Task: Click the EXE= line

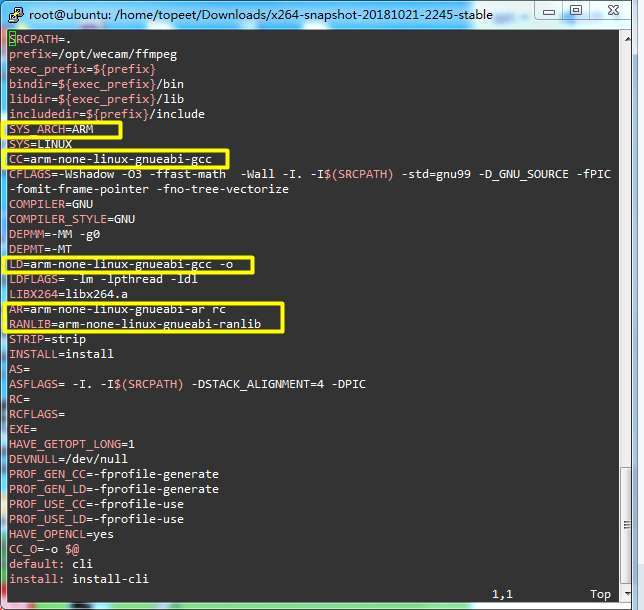Action: (23, 429)
